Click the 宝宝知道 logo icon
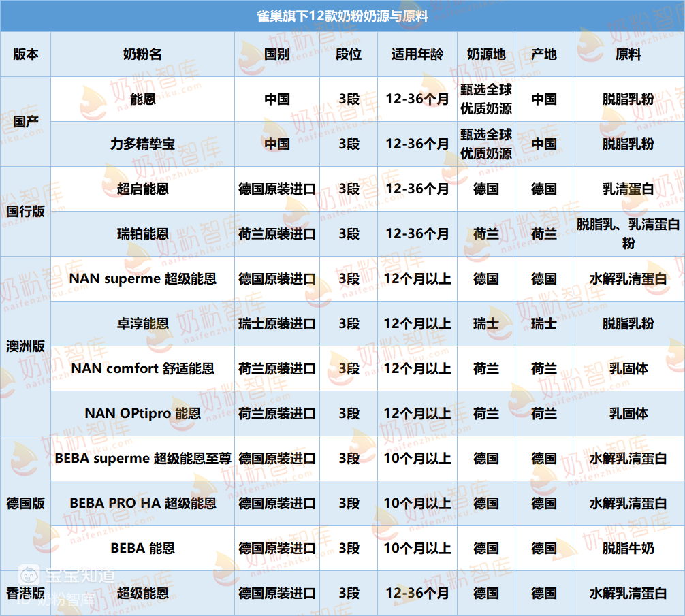The width and height of the screenshot is (685, 616). [29, 574]
